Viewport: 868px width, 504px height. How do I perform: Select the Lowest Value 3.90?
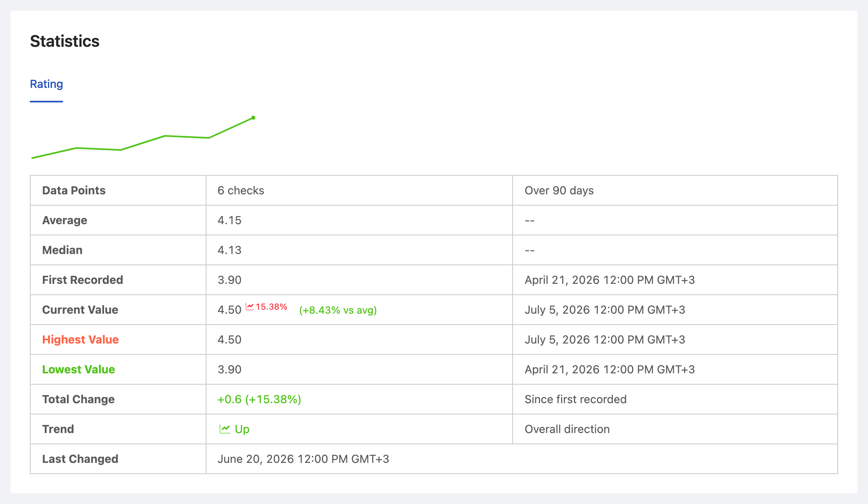pos(230,369)
